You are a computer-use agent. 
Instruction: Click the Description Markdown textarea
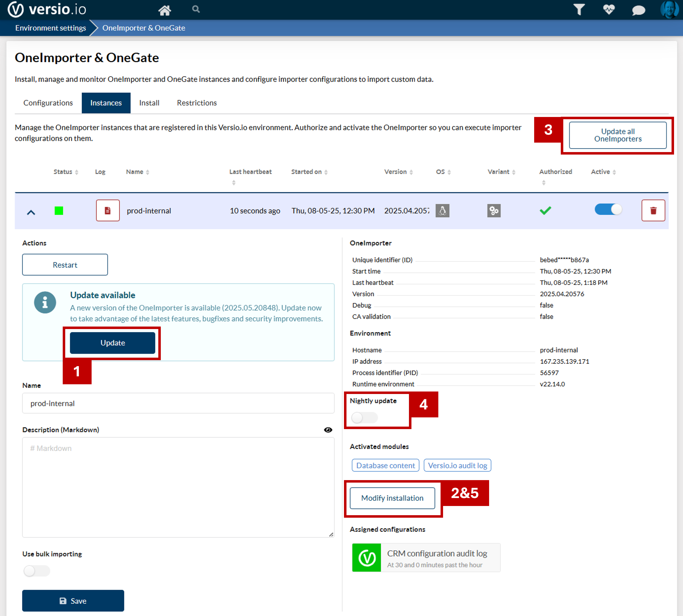coord(178,487)
